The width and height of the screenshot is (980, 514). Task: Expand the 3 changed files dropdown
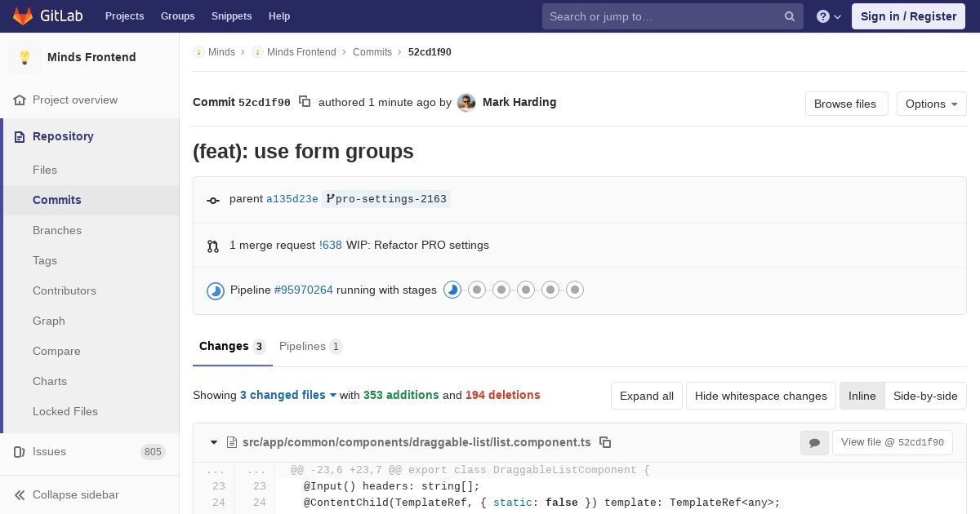[x=288, y=395]
